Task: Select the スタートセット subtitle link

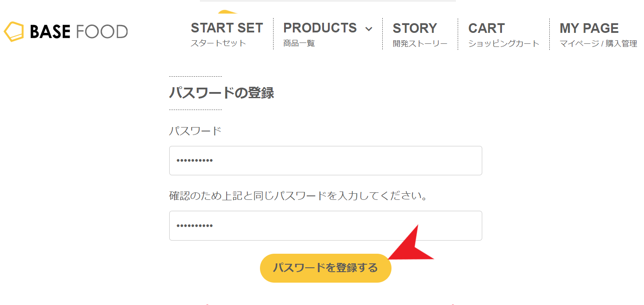Action: [x=218, y=43]
